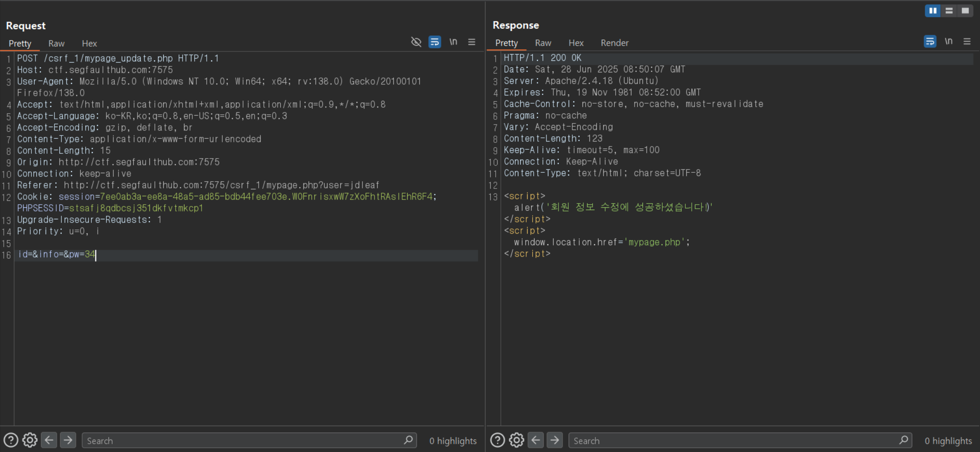The image size is (980, 452).
Task: Click the Accept-Encoding: gzip, deflate, br header
Action: point(105,128)
